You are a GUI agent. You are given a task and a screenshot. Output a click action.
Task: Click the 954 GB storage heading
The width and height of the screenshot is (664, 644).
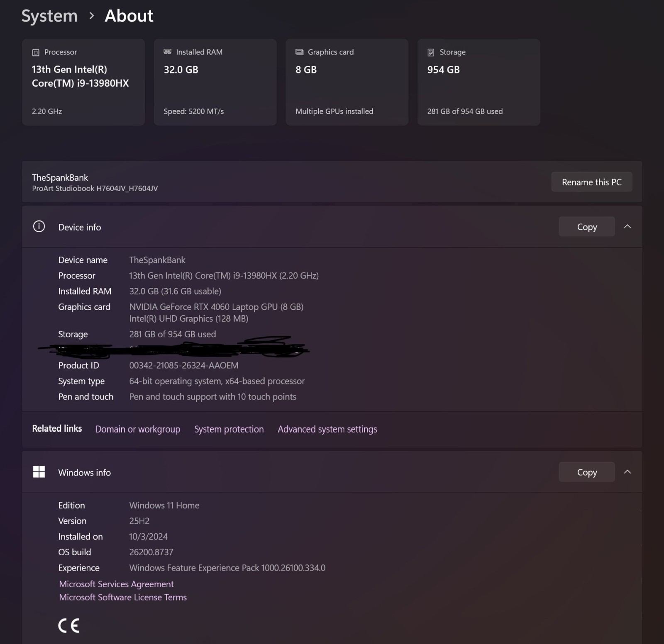444,70
